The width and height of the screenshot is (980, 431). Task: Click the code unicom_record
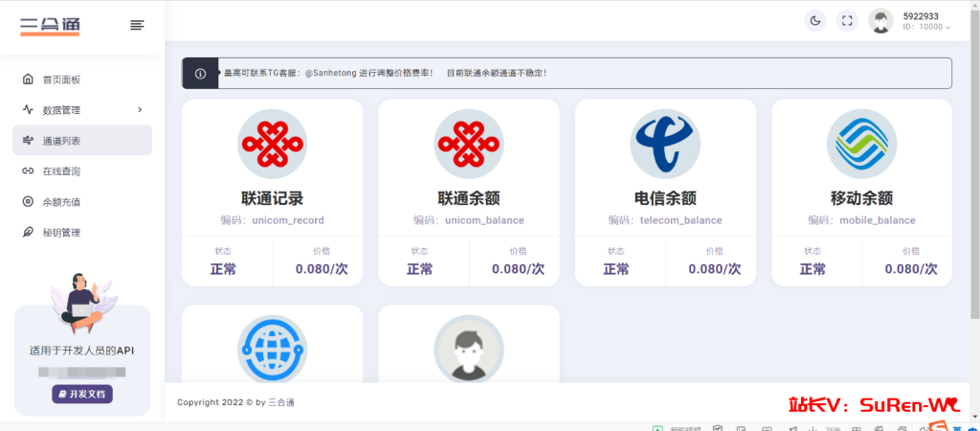point(288,220)
